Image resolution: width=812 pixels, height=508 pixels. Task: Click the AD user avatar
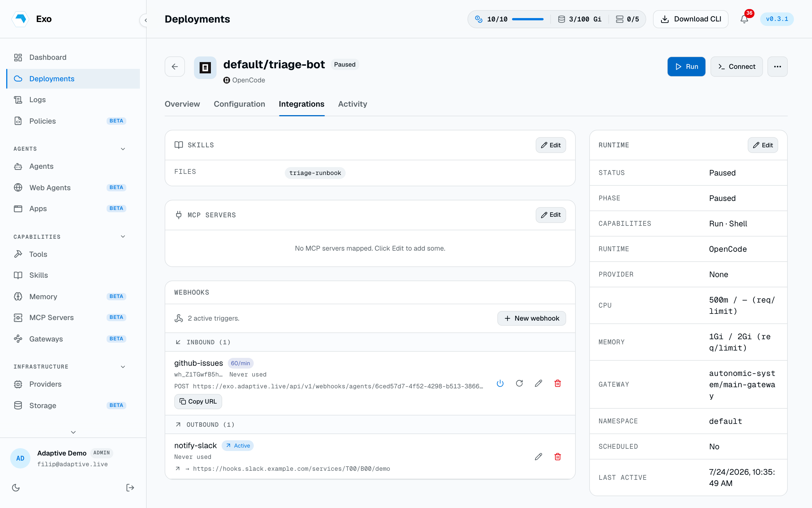tap(20, 458)
